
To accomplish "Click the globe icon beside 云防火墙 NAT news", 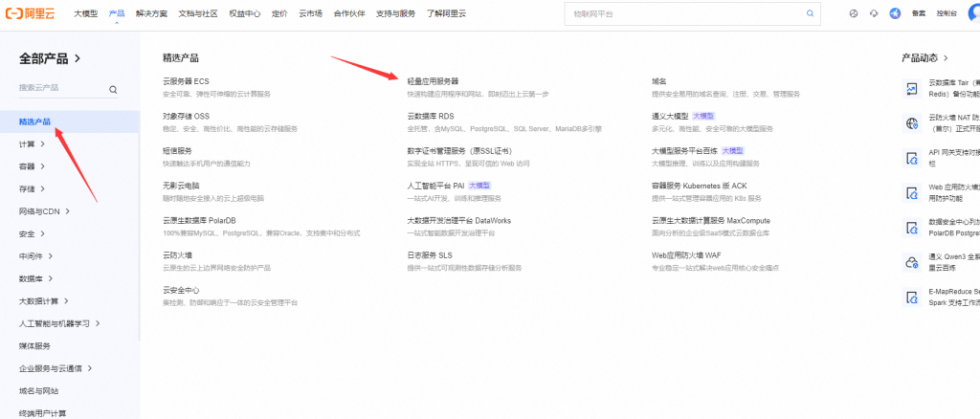I will point(911,123).
